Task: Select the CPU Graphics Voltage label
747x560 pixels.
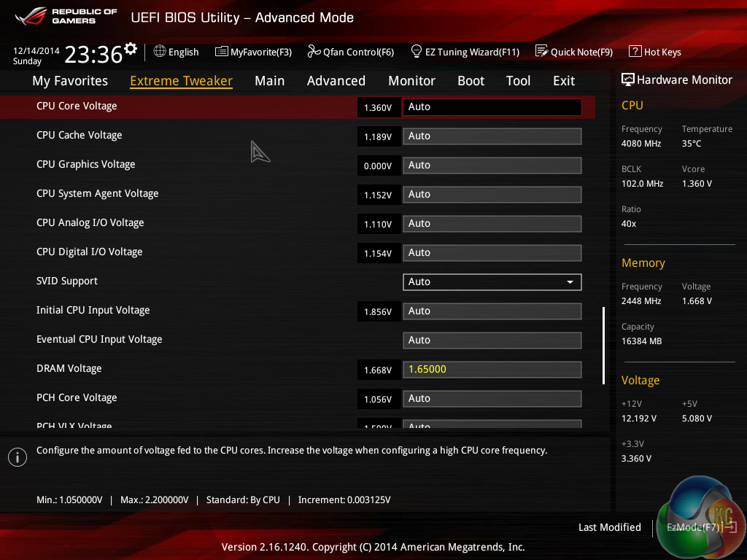Action: (86, 164)
